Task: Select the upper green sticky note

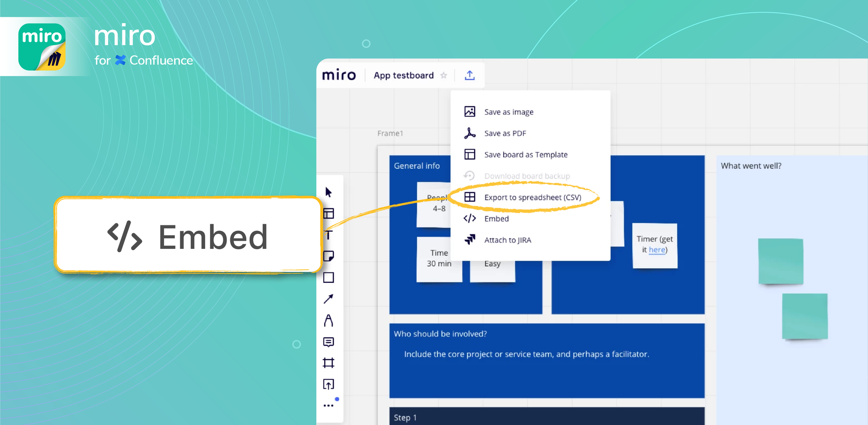Action: tap(781, 261)
